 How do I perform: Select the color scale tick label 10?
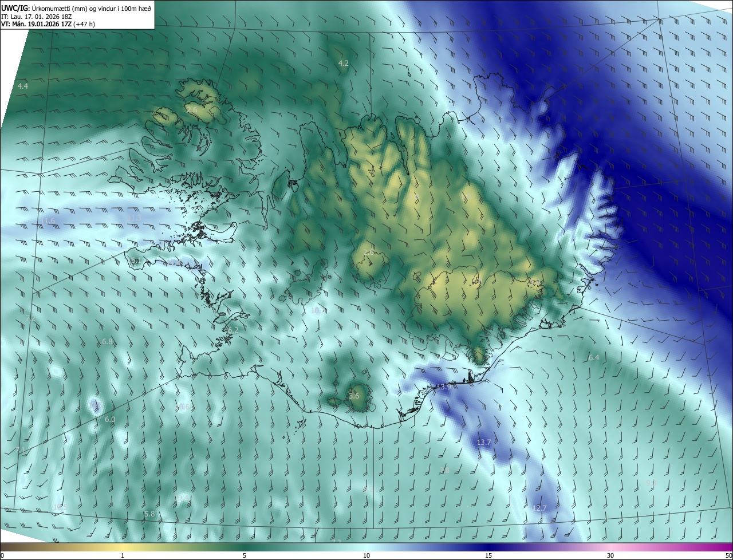366,555
